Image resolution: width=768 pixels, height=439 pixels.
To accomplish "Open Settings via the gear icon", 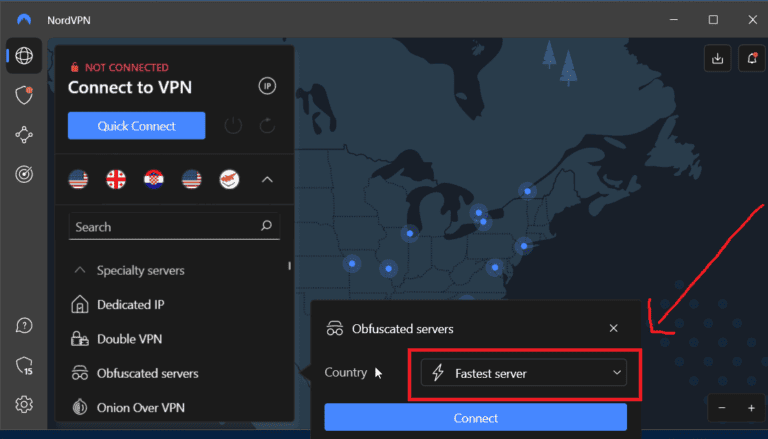I will click(x=24, y=405).
